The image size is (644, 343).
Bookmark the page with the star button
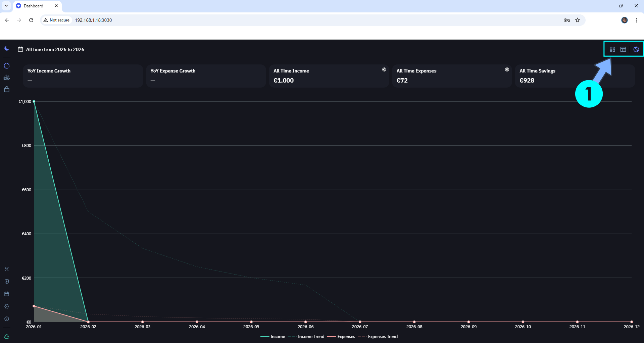578,20
